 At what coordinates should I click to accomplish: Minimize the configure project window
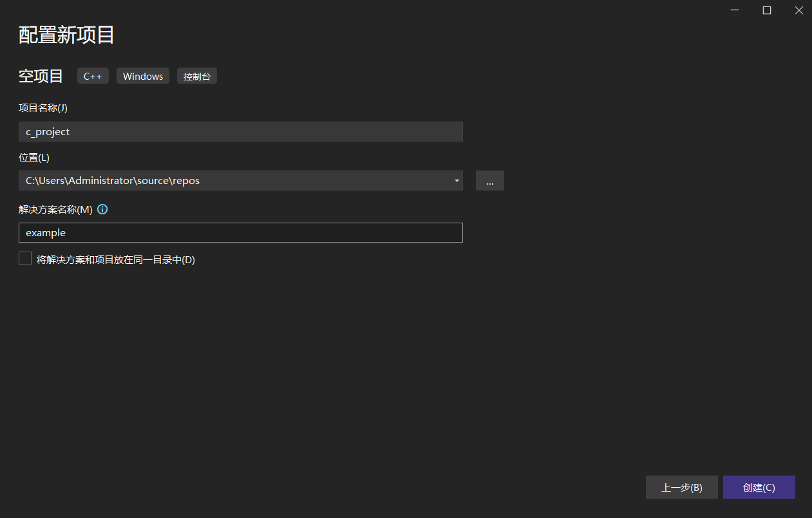click(735, 10)
